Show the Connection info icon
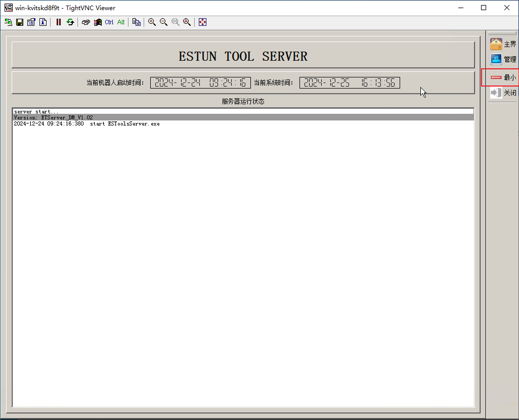Viewport: 519px width, 420px height. pos(43,22)
